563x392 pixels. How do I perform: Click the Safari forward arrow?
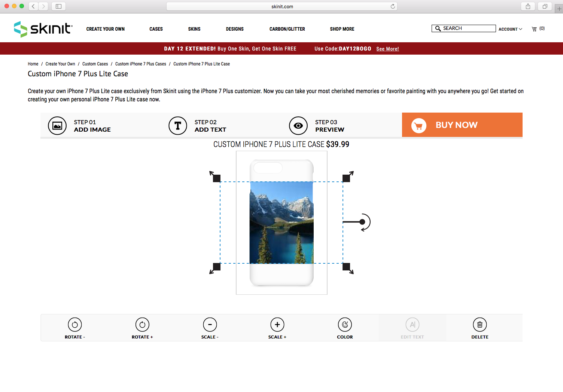(43, 6)
